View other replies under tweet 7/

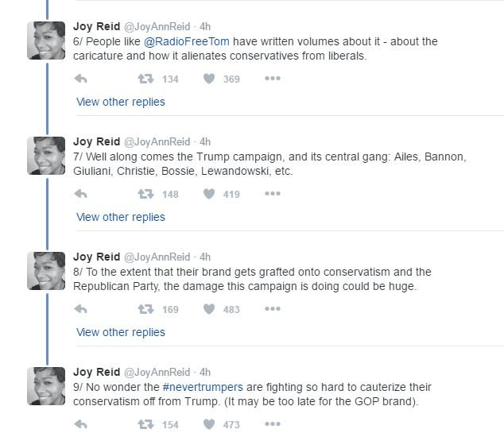point(121,217)
